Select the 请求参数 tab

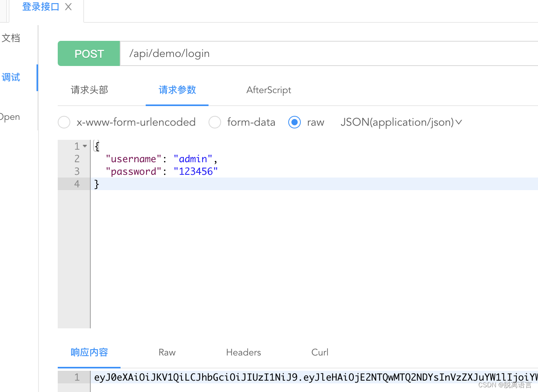(177, 90)
